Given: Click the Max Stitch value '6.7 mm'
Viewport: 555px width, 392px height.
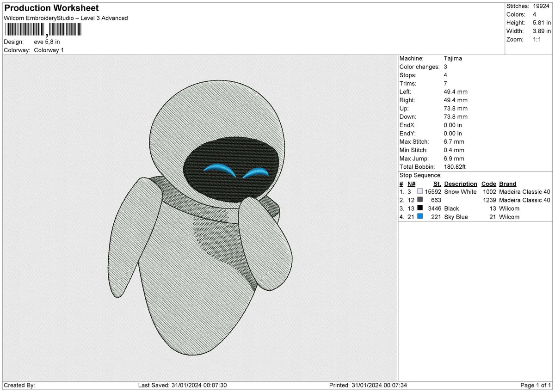Looking at the screenshot, I should point(454,141).
